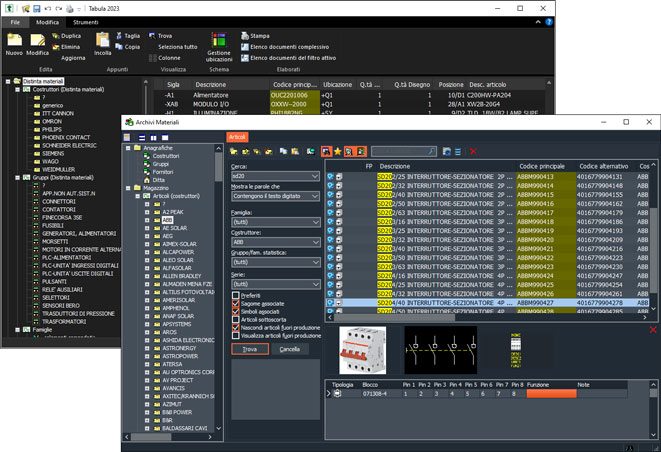This screenshot has height=452, width=661.
Task: Click the Nuovo icon in Tabula ribbon
Action: [x=14, y=40]
